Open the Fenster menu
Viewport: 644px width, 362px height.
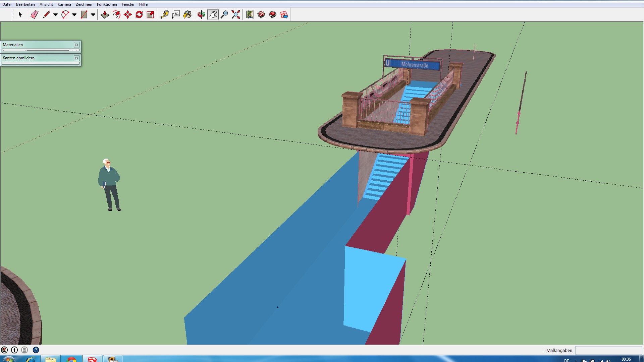tap(128, 4)
